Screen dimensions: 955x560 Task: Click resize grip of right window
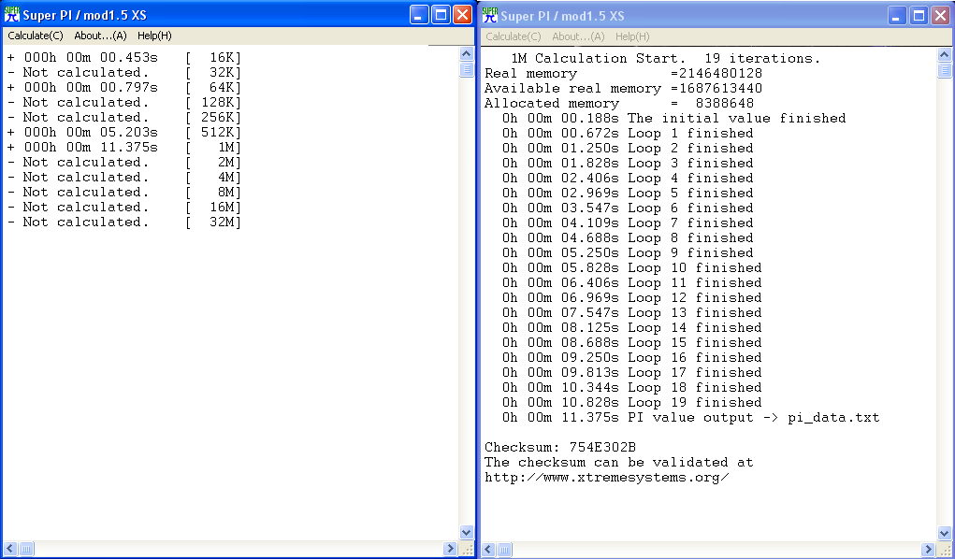tap(945, 550)
